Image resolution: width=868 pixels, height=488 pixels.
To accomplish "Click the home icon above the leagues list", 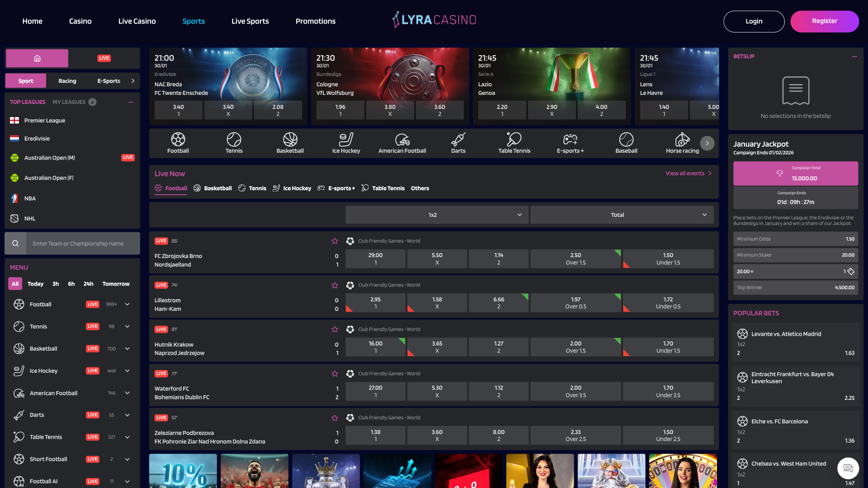I will (37, 58).
